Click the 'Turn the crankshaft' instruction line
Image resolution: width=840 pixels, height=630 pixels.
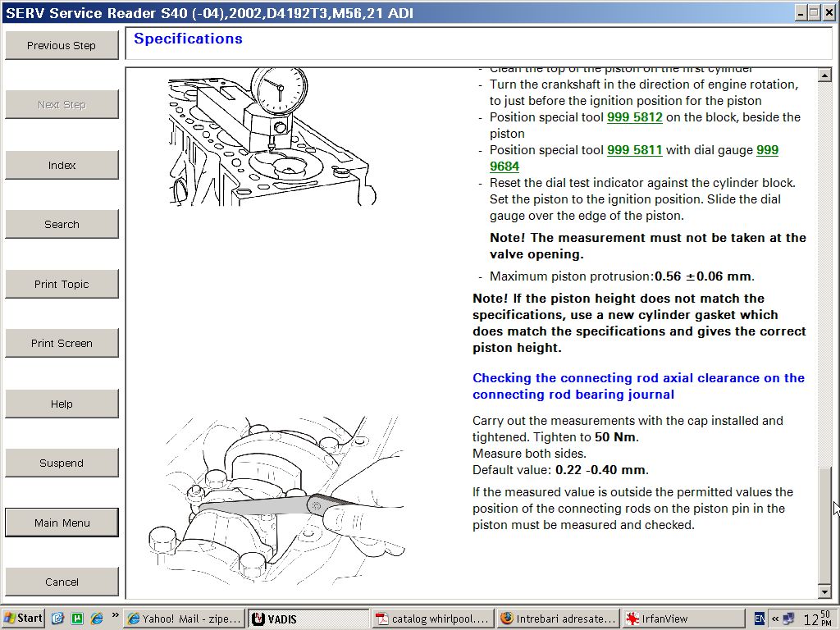[644, 93]
